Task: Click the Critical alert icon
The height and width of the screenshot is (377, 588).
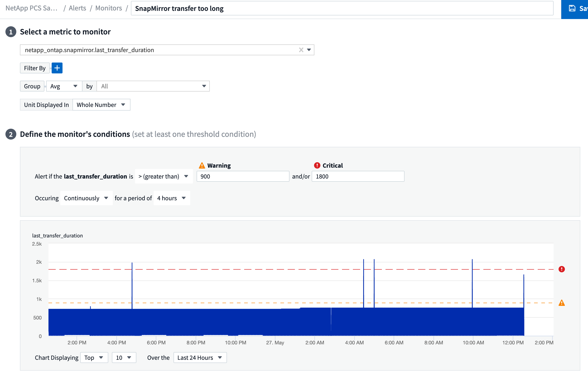Action: 316,165
